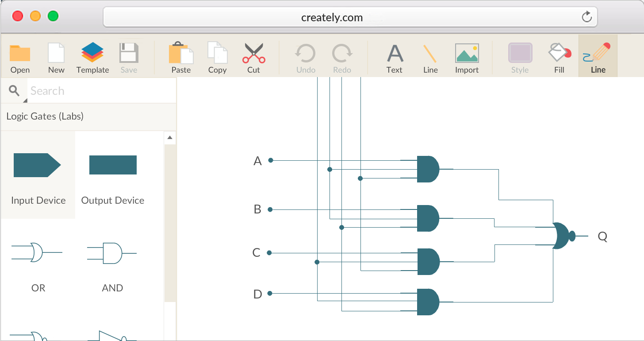Reload the page with refresh icon
Image resolution: width=644 pixels, height=341 pixels.
586,17
